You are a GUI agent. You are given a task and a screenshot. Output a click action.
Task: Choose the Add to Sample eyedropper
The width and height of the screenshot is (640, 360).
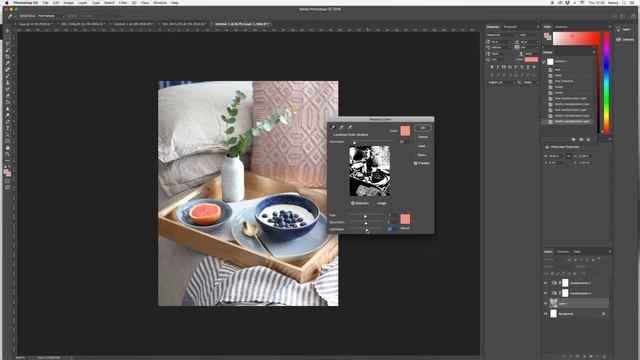tap(341, 127)
